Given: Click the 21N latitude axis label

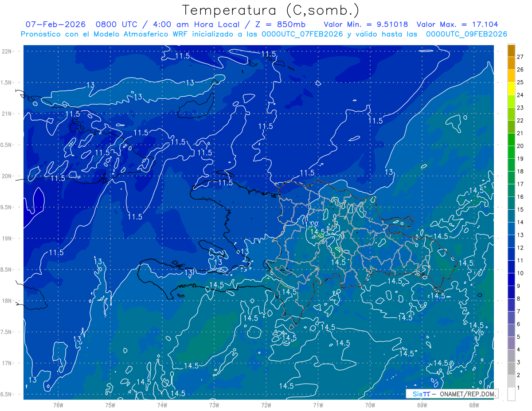Looking at the screenshot, I should click(7, 114).
